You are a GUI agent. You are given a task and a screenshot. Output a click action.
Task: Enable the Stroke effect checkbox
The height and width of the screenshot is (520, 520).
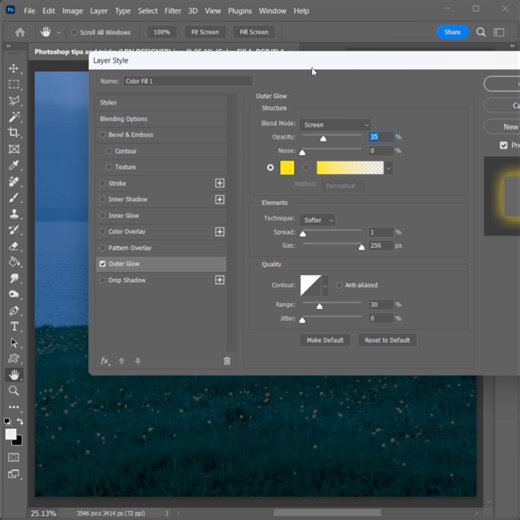pyautogui.click(x=102, y=183)
